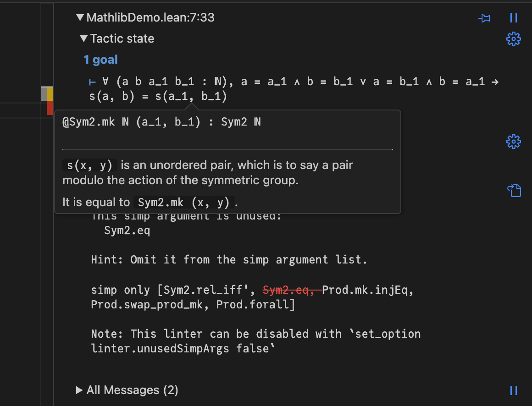
Task: Open the gear settings beside Tactic state
Action: (x=513, y=39)
